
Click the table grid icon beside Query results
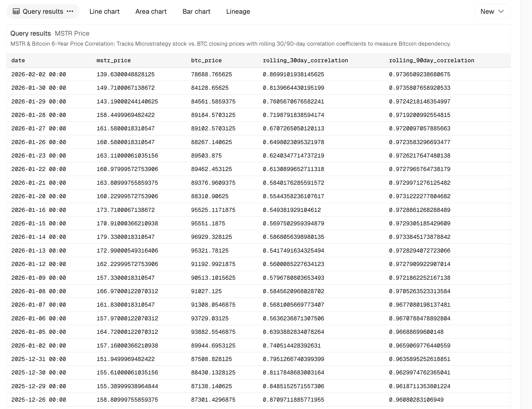[x=16, y=11]
